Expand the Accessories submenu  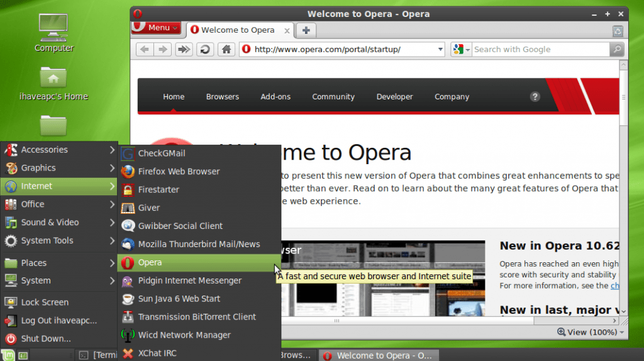point(59,150)
